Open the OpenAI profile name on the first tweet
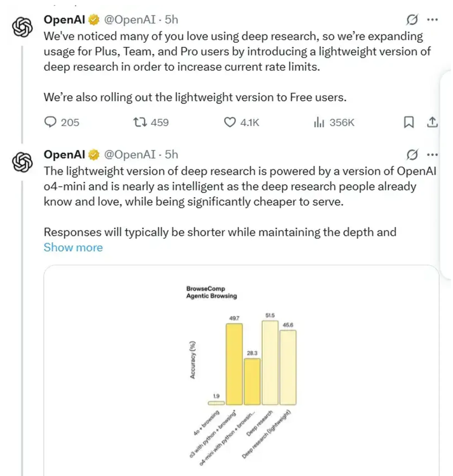The width and height of the screenshot is (453, 476). click(64, 20)
